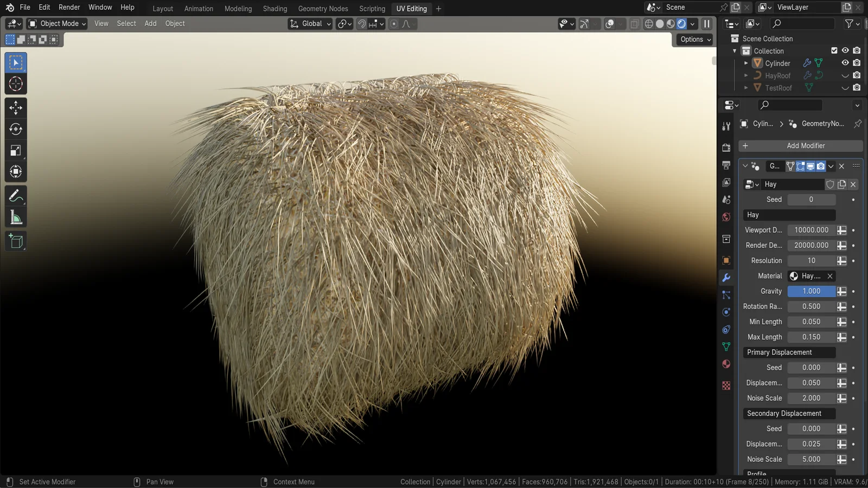Adjust the Gravity value slider
Image resolution: width=868 pixels, height=488 pixels.
tap(811, 291)
